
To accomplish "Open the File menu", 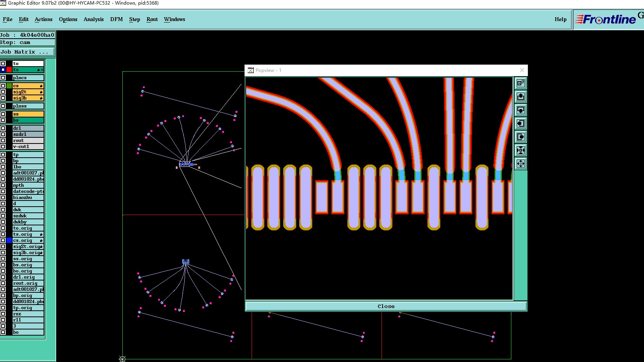I will pyautogui.click(x=8, y=19).
